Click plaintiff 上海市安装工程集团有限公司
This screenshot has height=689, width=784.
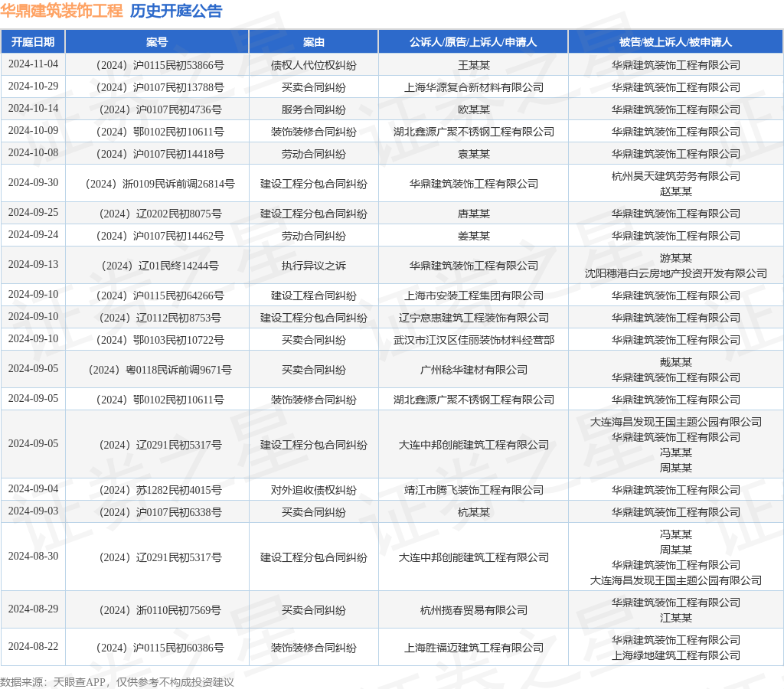coord(473,296)
